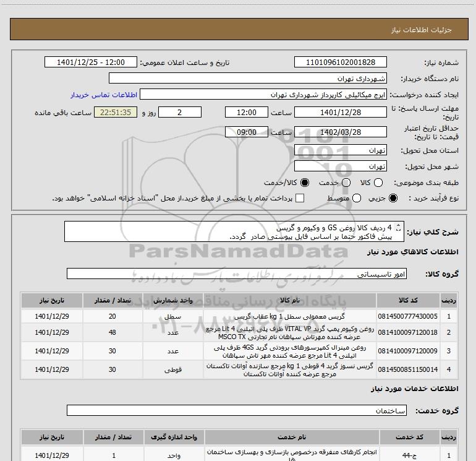
Task: Click the goods table header واحد شمارش
Action: pos(172,301)
